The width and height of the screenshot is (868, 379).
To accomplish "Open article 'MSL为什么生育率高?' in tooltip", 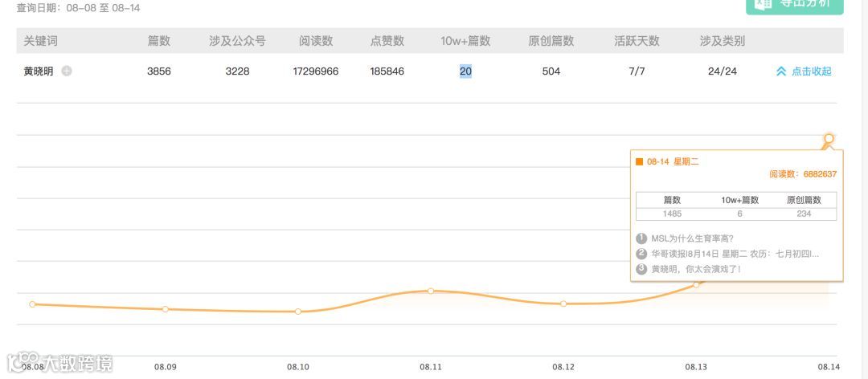I will click(693, 238).
